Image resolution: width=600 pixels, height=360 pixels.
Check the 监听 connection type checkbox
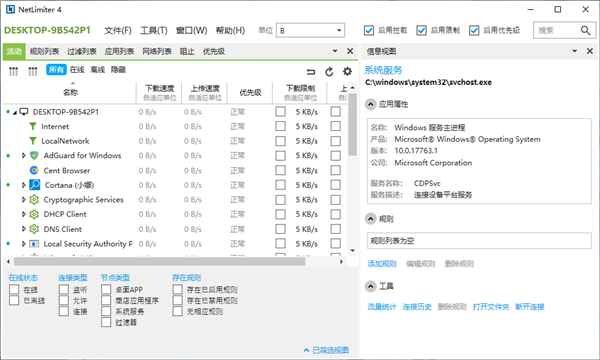[64, 289]
